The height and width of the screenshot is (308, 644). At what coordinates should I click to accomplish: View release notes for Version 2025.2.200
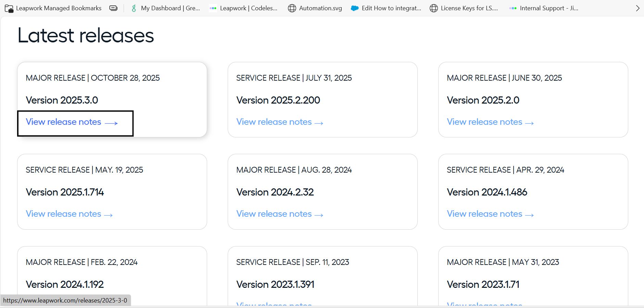pyautogui.click(x=279, y=122)
